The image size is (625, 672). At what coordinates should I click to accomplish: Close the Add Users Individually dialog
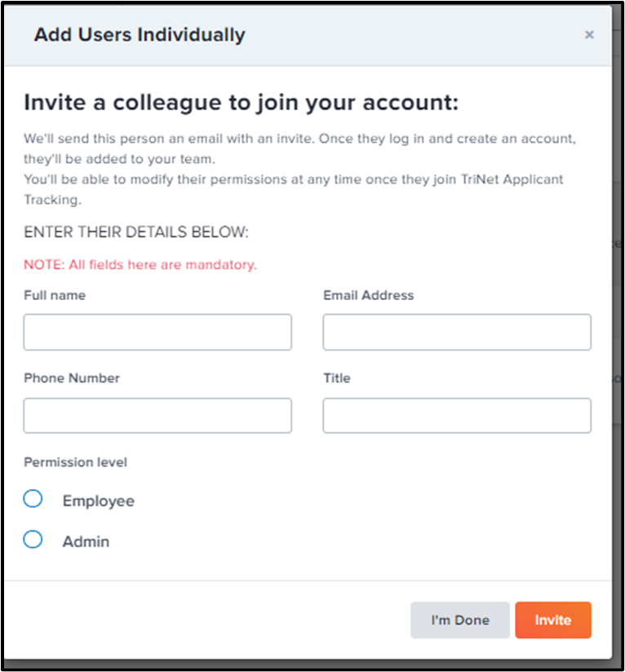coord(589,35)
